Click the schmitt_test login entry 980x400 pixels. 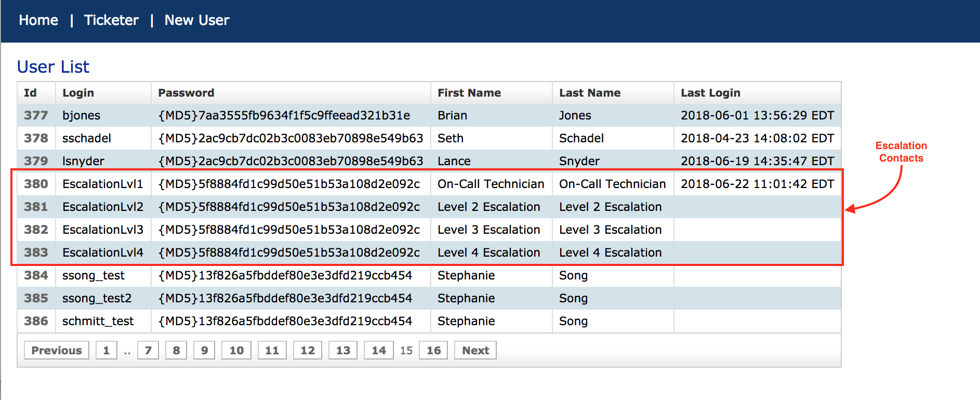98,321
